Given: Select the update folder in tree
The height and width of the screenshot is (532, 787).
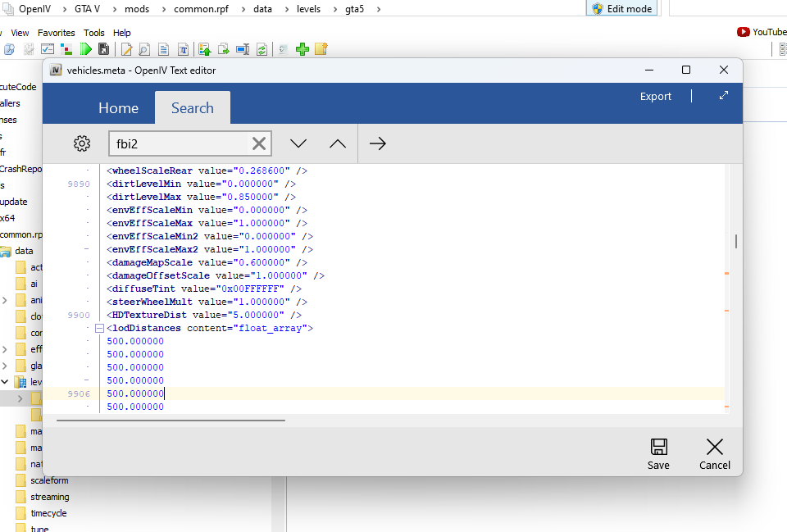Looking at the screenshot, I should 14,202.
